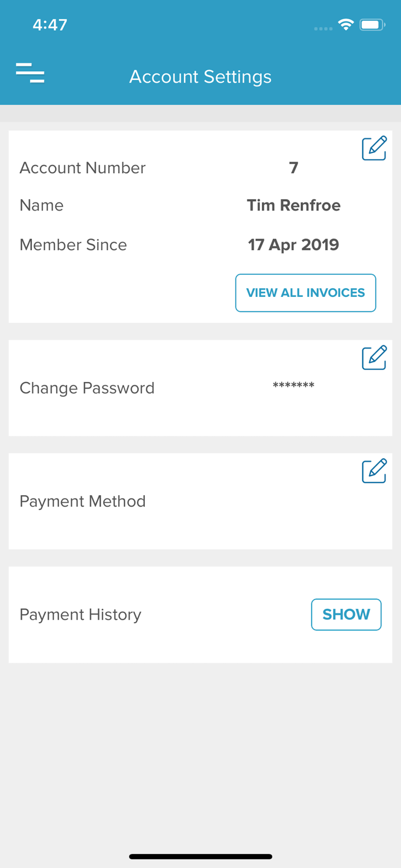401x868 pixels.
Task: Tap the home indicator bar
Action: tap(200, 856)
